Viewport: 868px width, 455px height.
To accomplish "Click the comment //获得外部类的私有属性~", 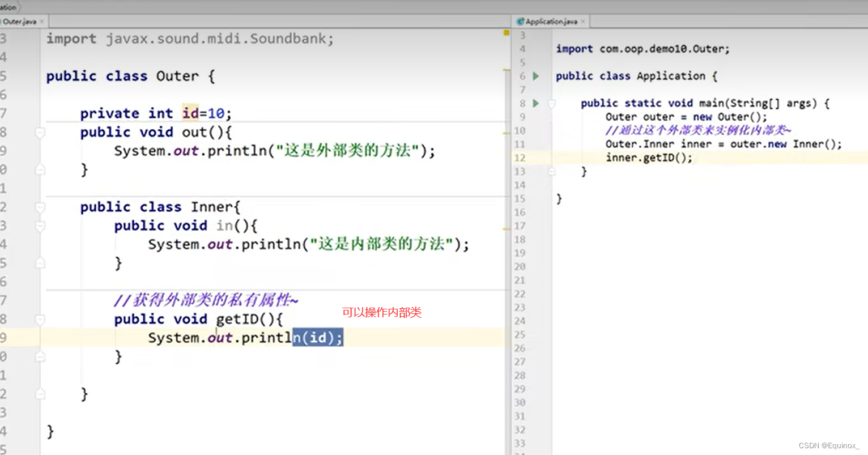I will click(x=206, y=300).
